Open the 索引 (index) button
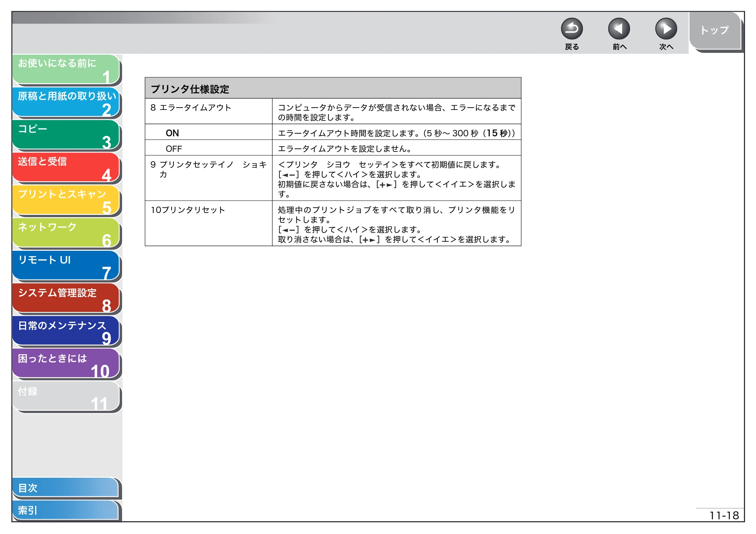 coord(65,510)
